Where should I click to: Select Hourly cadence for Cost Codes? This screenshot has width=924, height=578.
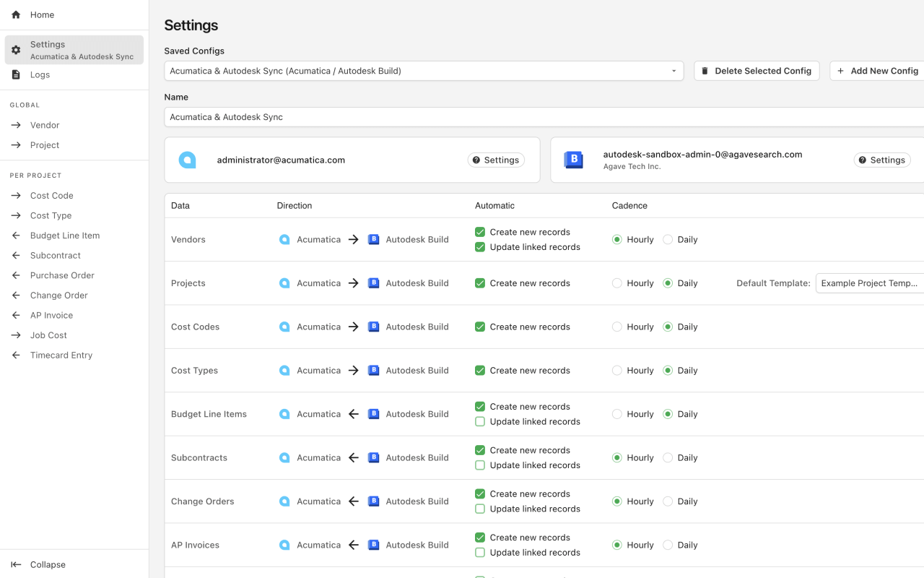point(617,327)
